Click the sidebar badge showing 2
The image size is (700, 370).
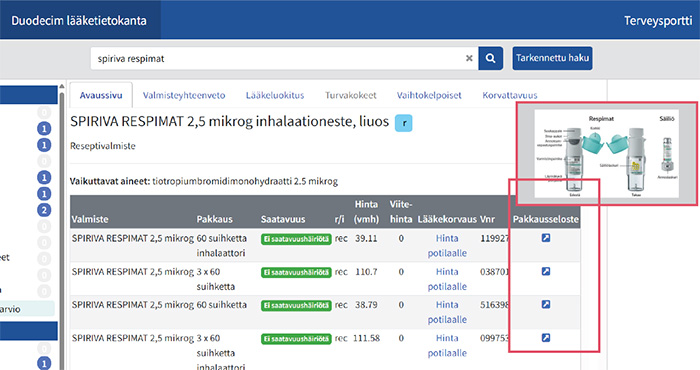coord(44,210)
